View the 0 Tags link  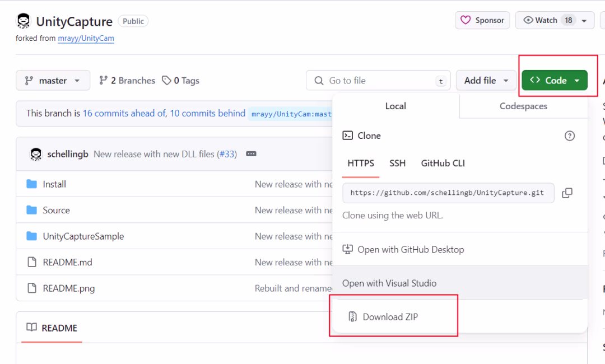point(180,81)
